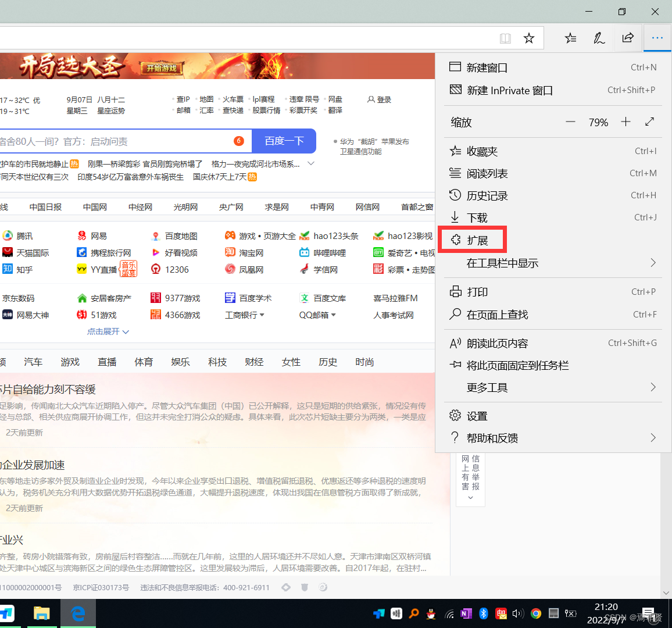Select 朗读此页内容 menu entry
672x628 pixels.
[553, 343]
